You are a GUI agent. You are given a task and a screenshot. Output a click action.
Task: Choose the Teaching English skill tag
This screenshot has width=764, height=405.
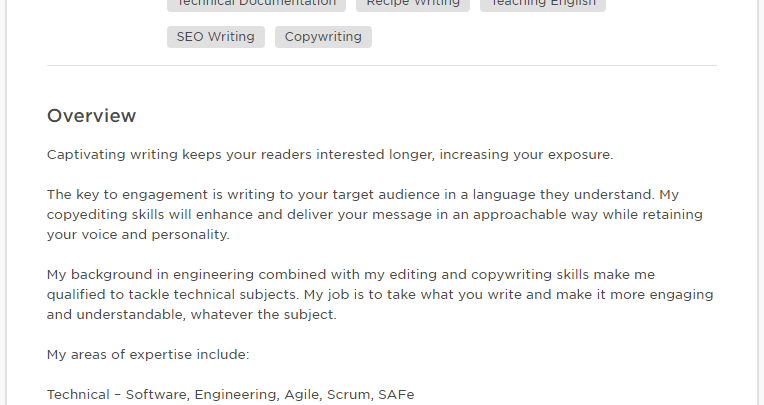pyautogui.click(x=542, y=3)
